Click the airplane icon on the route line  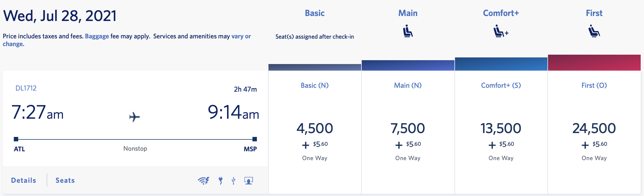[135, 117]
